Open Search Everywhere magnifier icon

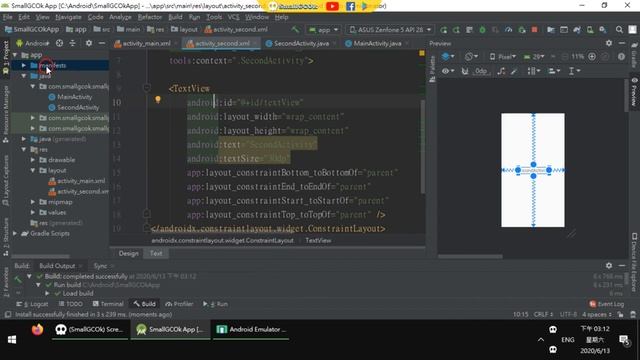point(619,30)
